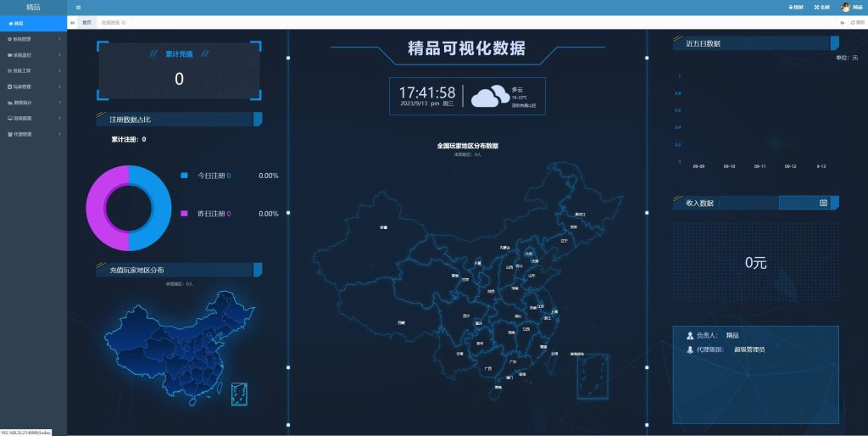
Task: Click the 09-10 axis label
Action: (729, 166)
